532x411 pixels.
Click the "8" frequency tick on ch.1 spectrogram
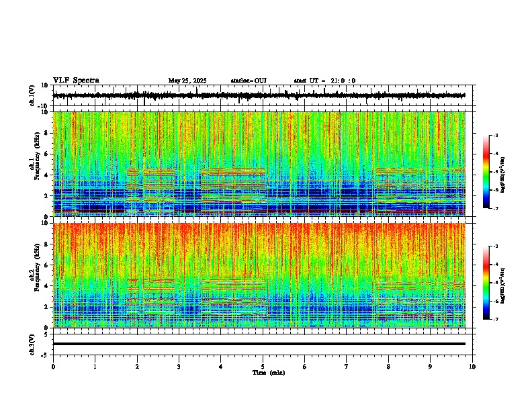[x=47, y=133]
